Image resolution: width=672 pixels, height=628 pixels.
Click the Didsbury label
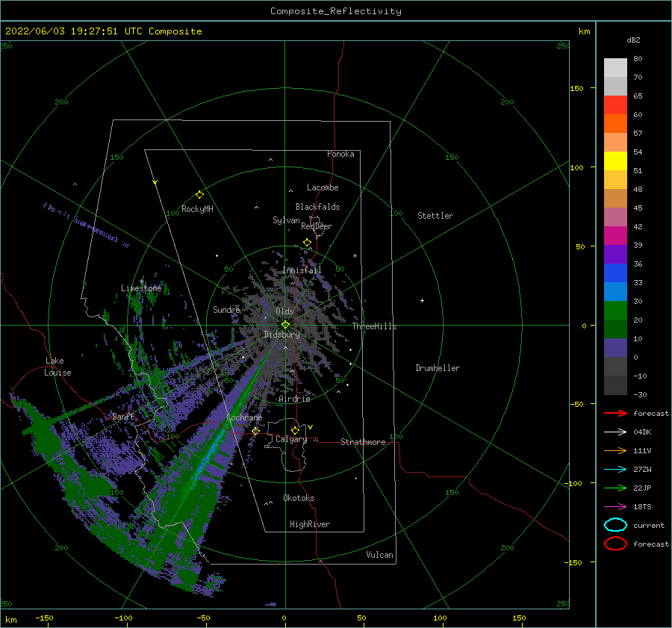(281, 335)
